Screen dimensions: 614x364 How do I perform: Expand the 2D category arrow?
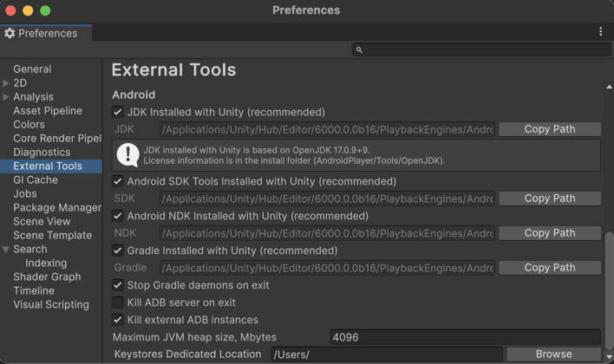pos(6,83)
